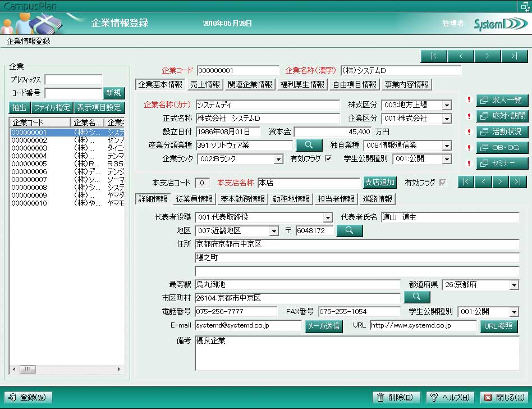Go to previous branch record
Viewport: 532px width, 409px height.
484,182
